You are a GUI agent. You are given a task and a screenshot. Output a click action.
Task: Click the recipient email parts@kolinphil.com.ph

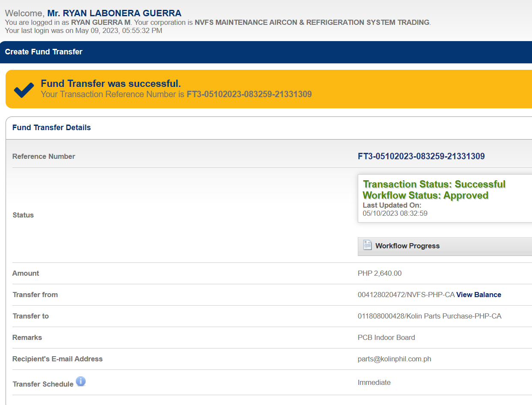click(x=394, y=359)
